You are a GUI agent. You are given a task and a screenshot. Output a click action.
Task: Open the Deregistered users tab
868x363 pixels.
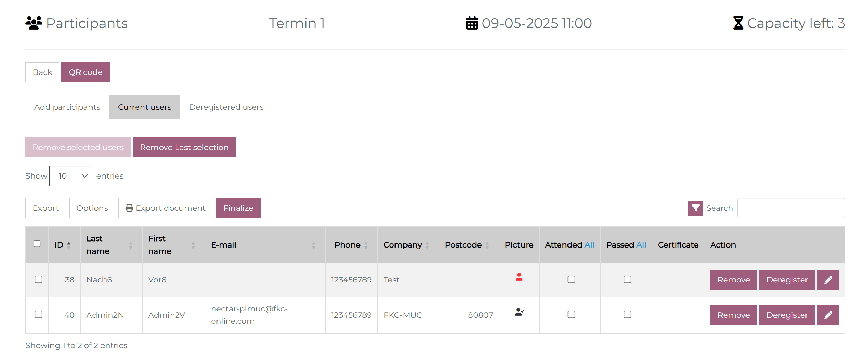click(226, 107)
